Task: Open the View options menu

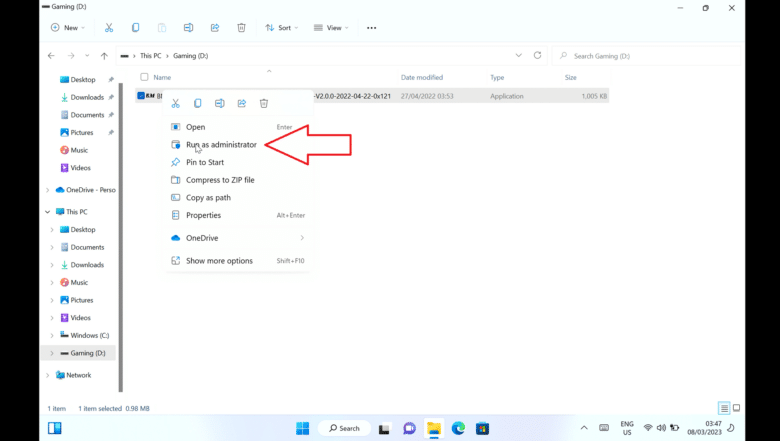Action: 333,28
